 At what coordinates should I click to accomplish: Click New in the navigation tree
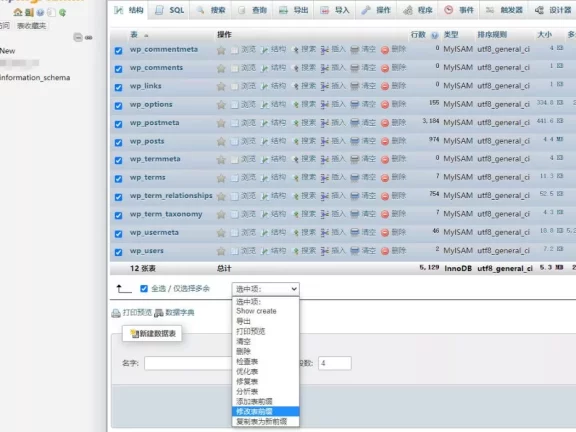point(7,51)
